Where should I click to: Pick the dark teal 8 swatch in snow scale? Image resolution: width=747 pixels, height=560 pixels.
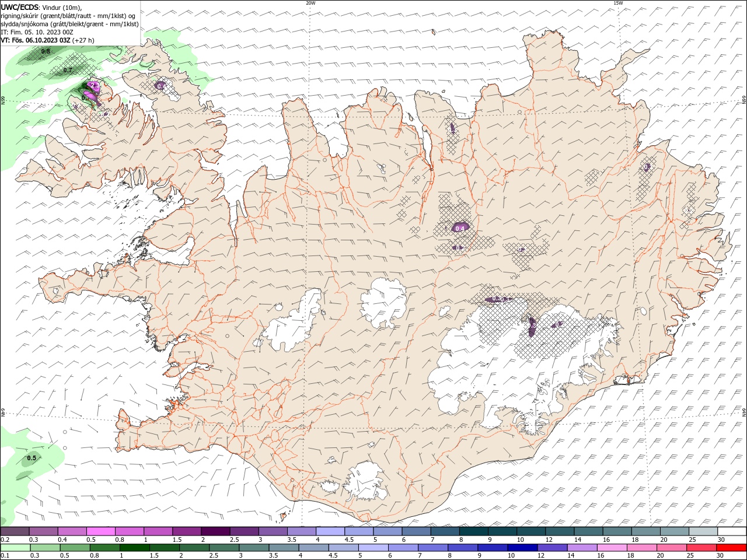(x=473, y=531)
